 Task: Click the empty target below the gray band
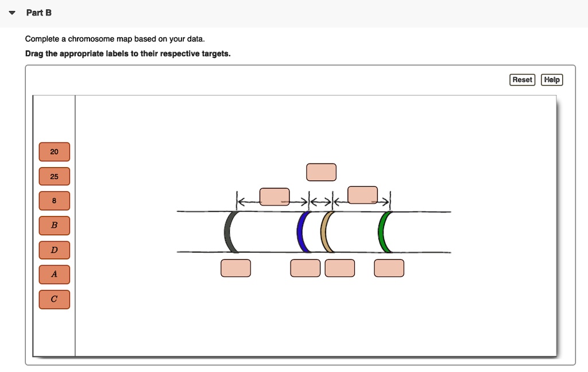point(235,268)
